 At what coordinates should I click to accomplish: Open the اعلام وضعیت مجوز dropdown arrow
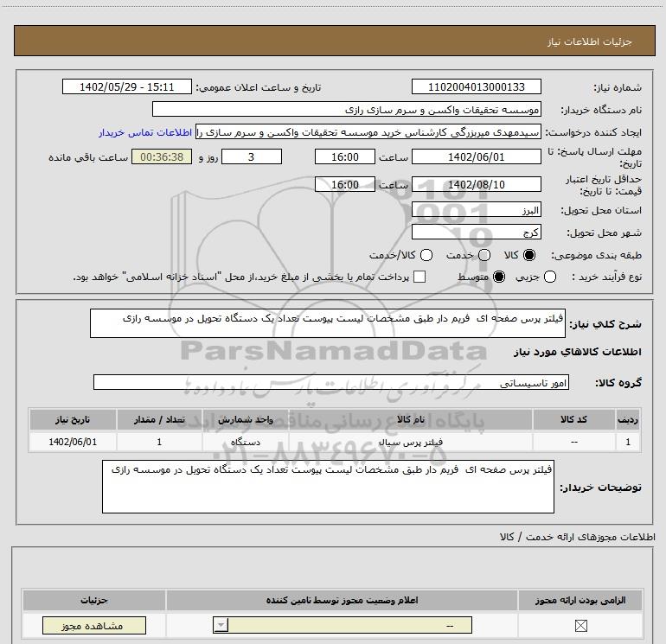tap(221, 625)
